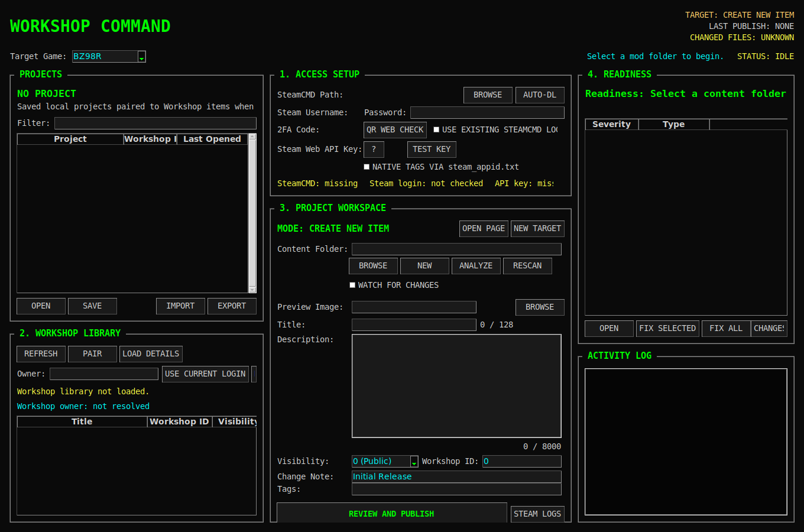Viewport: 804px width, 532px height.
Task: Sort library by Workshop ID column
Action: 180,421
